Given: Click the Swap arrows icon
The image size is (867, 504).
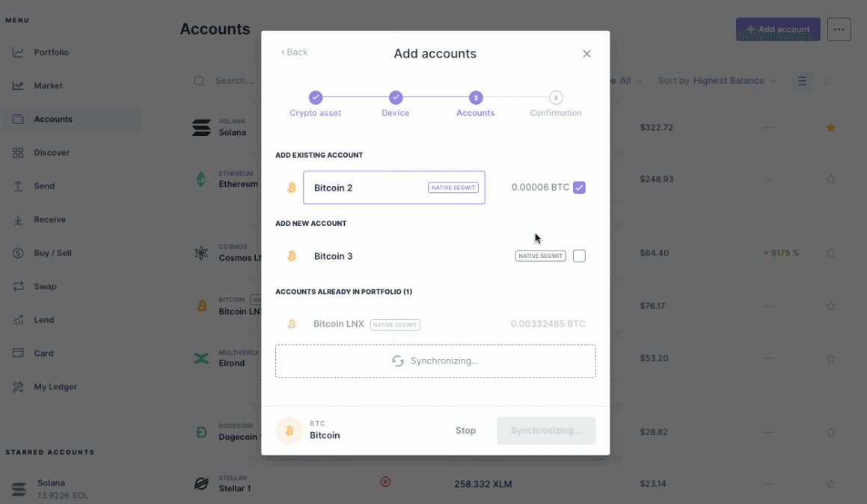Looking at the screenshot, I should point(18,286).
